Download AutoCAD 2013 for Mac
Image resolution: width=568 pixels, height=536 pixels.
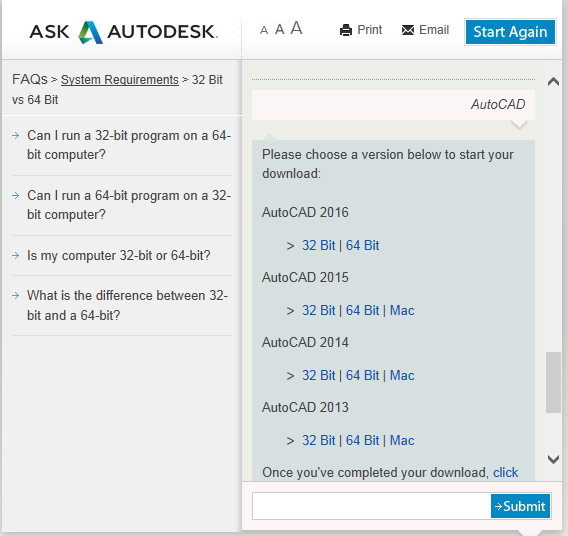click(402, 441)
